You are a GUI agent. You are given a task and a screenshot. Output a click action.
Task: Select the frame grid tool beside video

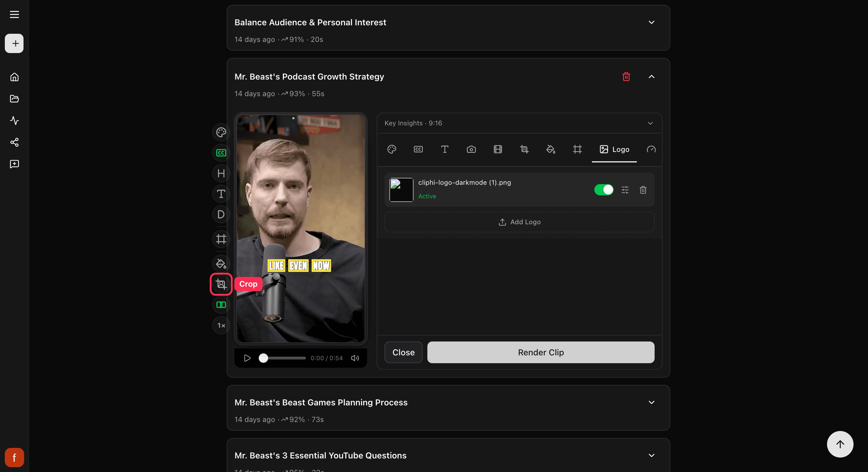tap(221, 239)
